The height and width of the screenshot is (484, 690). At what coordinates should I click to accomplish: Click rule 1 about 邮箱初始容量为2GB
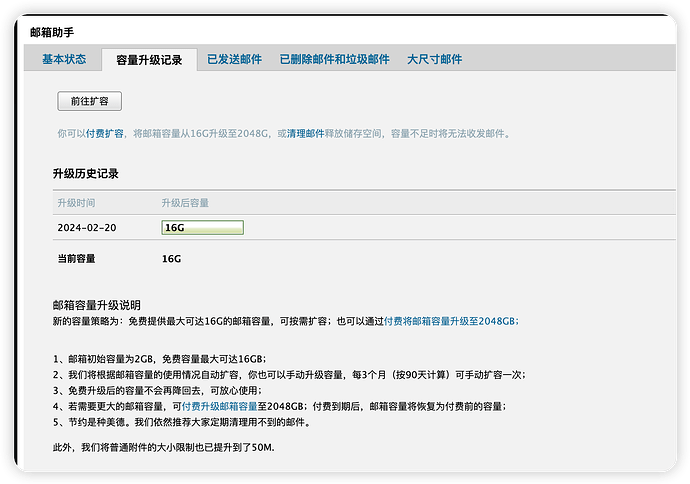(x=159, y=359)
